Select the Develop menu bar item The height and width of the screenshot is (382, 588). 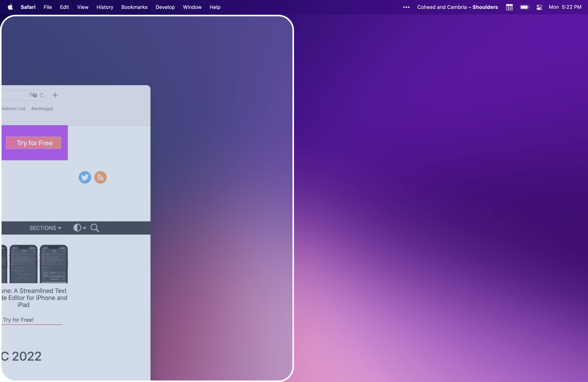pyautogui.click(x=165, y=7)
